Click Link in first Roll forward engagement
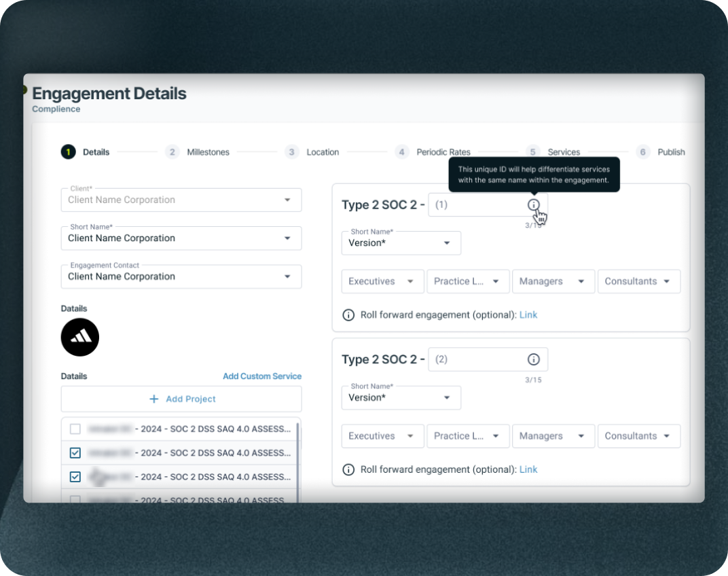The width and height of the screenshot is (728, 576). pos(528,315)
